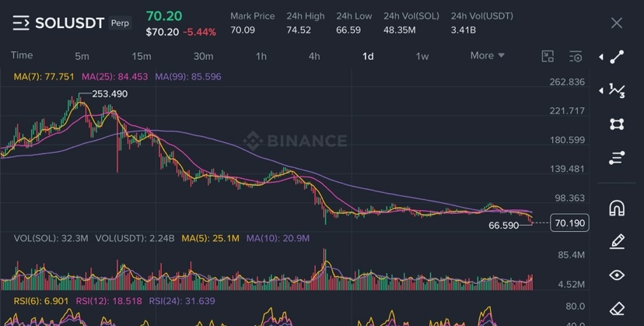Open the hamburger menu beside SOLUSDT
Screen dimensions: 644x326
[x=21, y=23]
